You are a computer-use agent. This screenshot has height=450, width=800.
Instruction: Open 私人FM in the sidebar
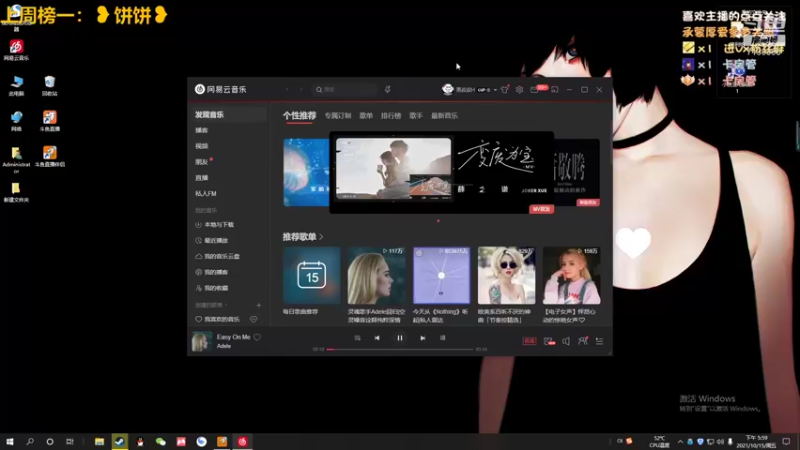pyautogui.click(x=206, y=193)
